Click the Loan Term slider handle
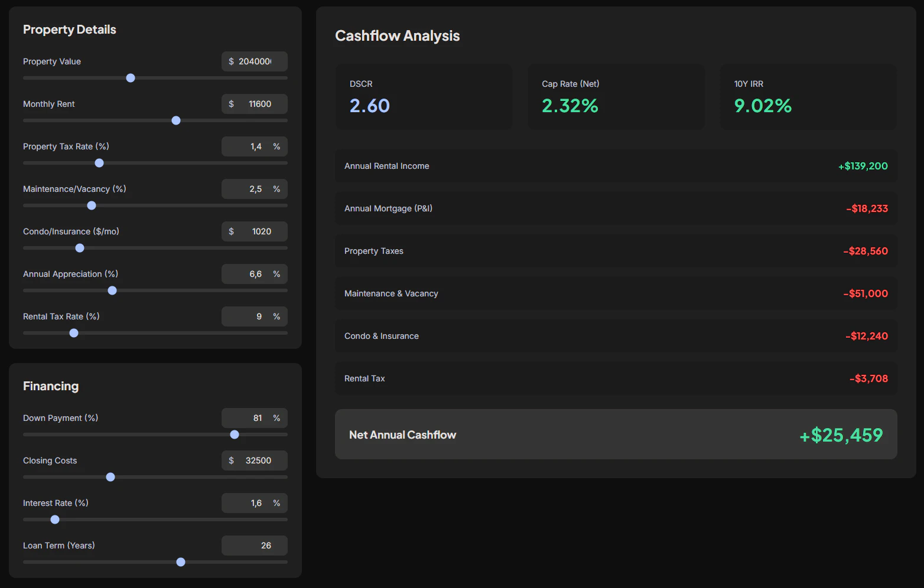The height and width of the screenshot is (588, 924). pyautogui.click(x=181, y=562)
